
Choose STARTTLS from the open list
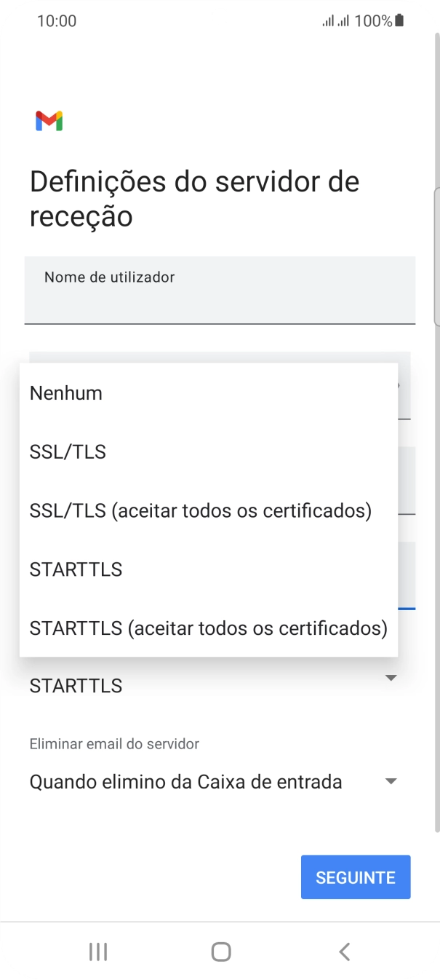click(x=76, y=569)
